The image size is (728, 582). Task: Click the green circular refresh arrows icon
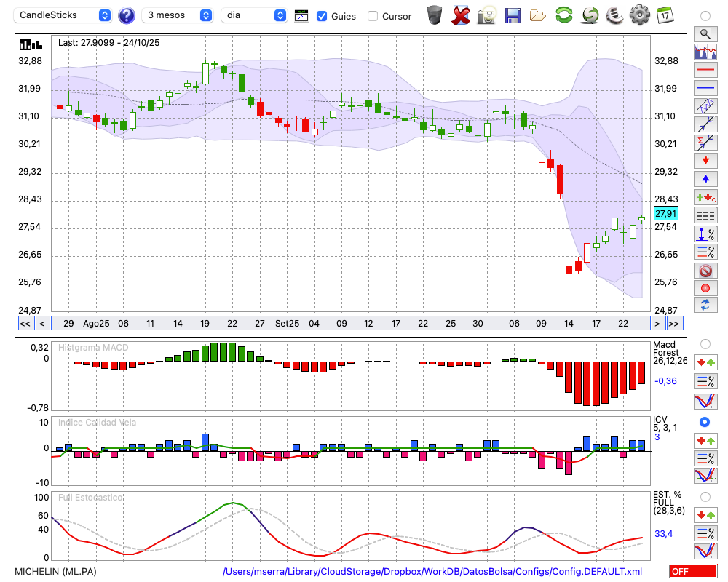pos(563,15)
